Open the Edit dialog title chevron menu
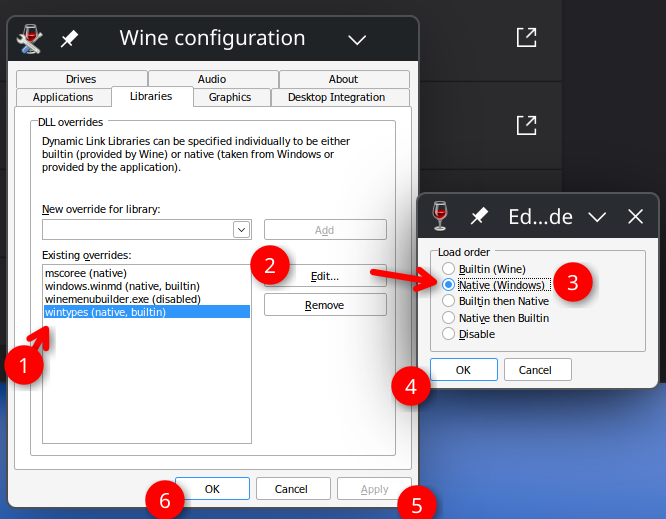 tap(597, 217)
